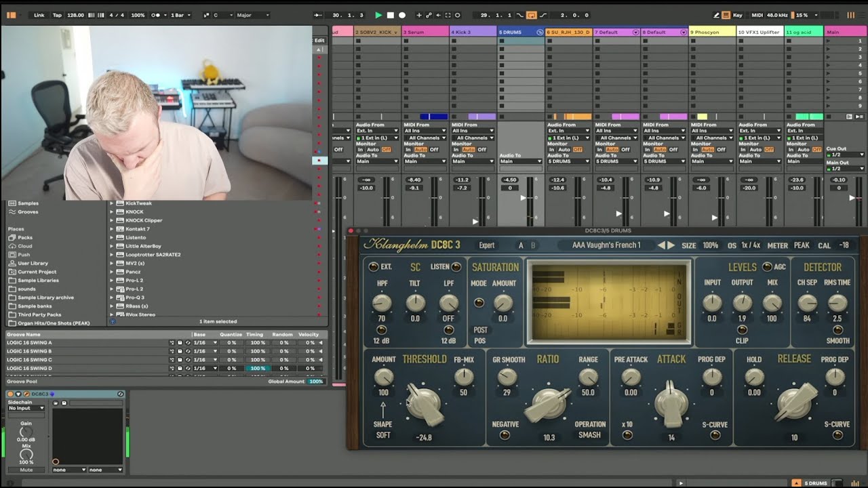The height and width of the screenshot is (488, 868).
Task: Open the User Library place
Action: [33, 263]
